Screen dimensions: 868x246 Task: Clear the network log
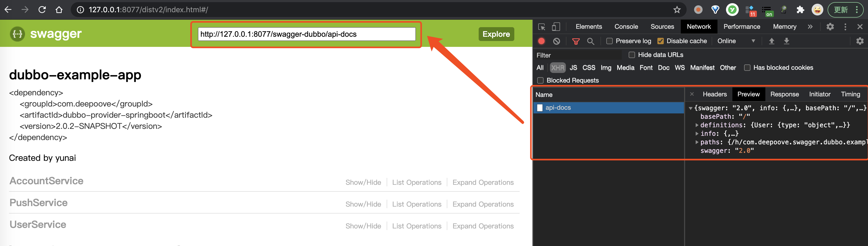coord(556,41)
